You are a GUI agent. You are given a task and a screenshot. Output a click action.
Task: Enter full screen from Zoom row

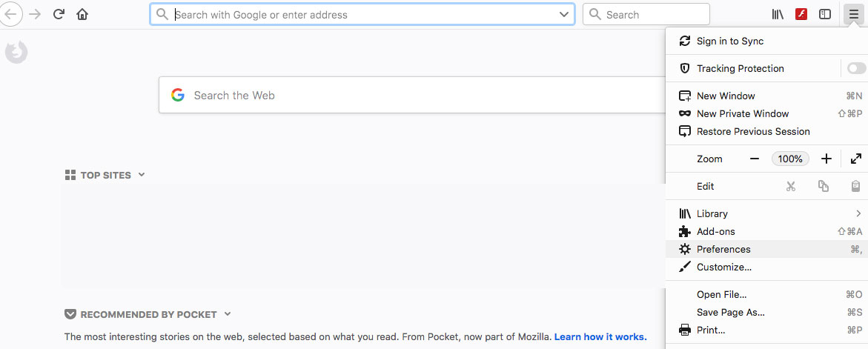(856, 159)
